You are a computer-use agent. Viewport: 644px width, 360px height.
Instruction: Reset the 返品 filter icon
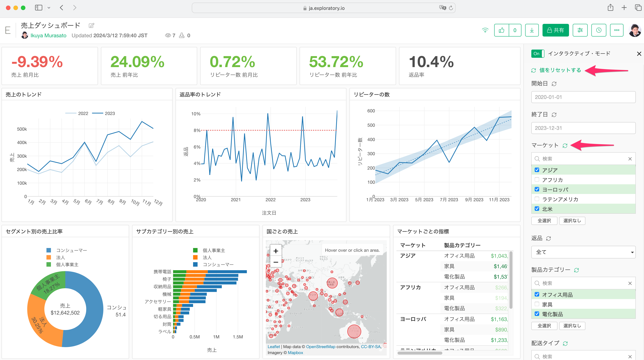click(548, 239)
